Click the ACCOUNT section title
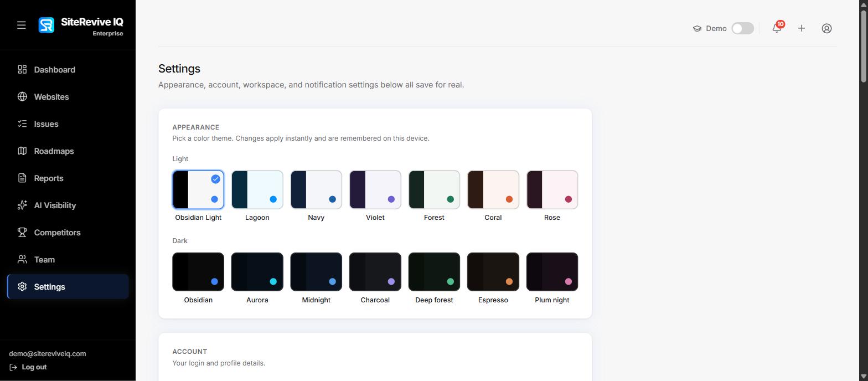This screenshot has width=868, height=381. coord(190,352)
